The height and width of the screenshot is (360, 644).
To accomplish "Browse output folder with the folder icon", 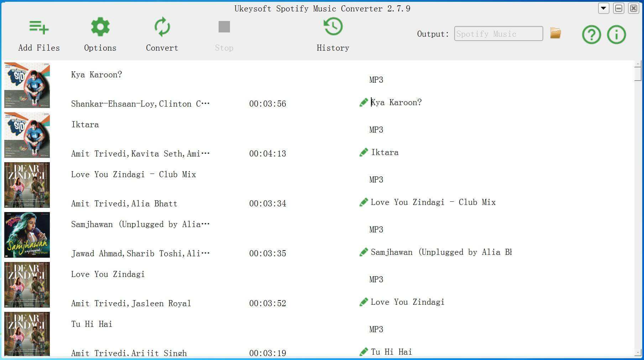I will point(555,33).
